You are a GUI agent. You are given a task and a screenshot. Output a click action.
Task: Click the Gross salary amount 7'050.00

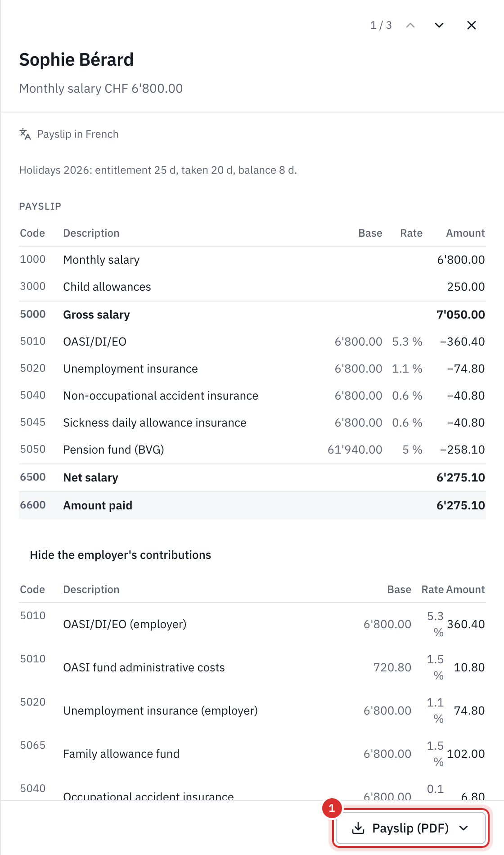tap(461, 315)
